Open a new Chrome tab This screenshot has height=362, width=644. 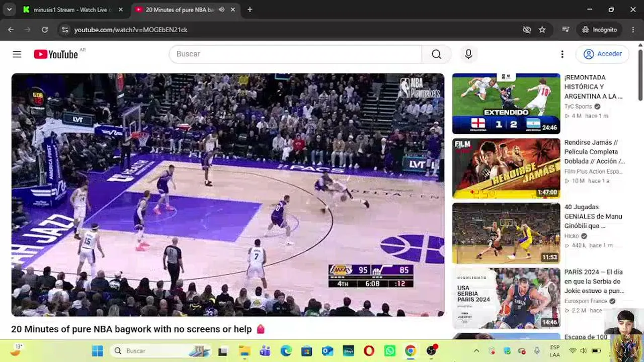click(250, 10)
